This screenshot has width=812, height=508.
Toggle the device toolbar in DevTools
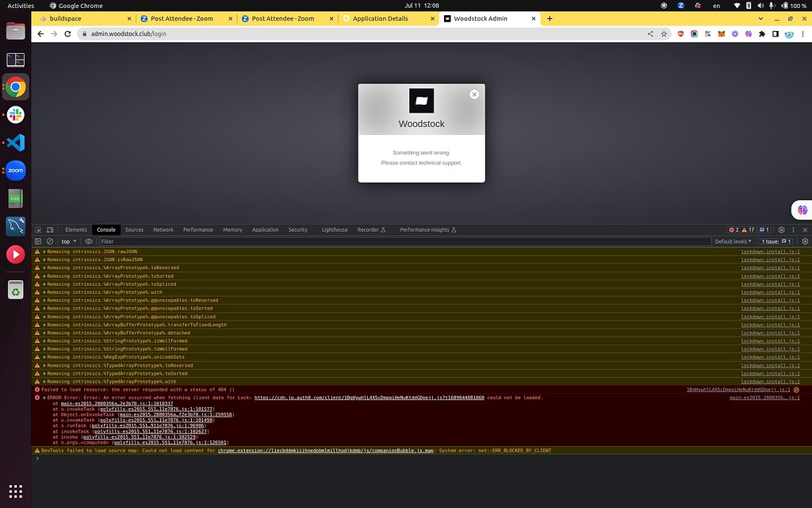coord(50,229)
